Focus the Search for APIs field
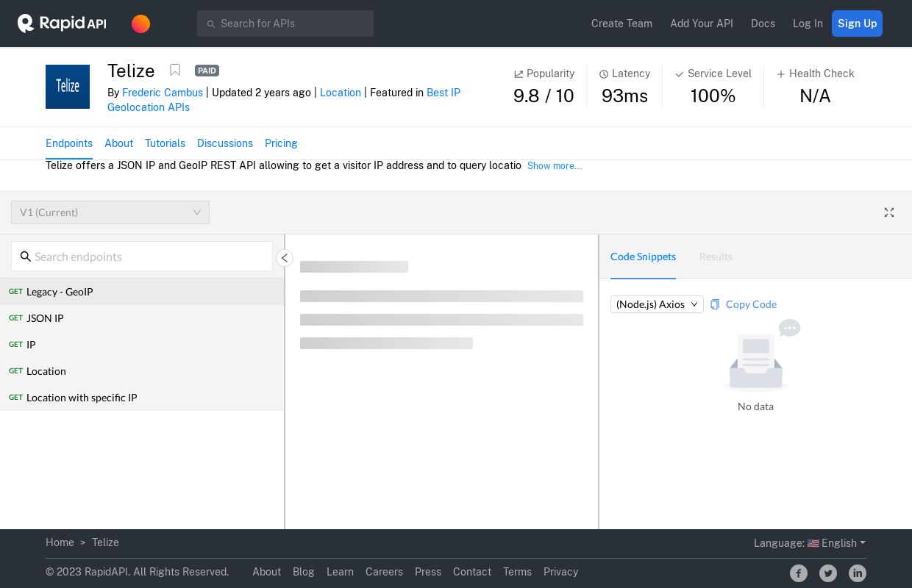This screenshot has height=588, width=912. click(285, 24)
